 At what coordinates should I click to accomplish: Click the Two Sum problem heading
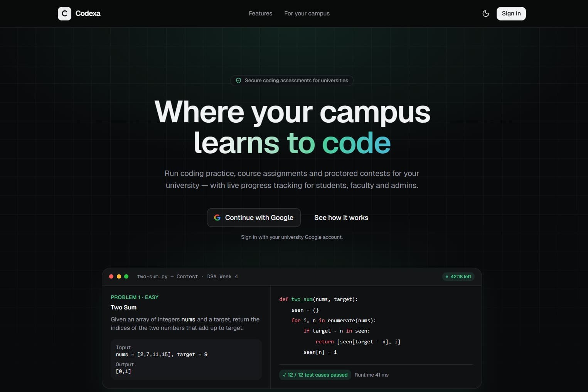123,308
